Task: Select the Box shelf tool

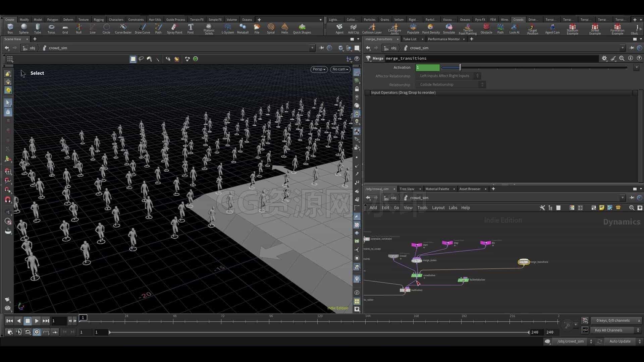Action: tap(10, 28)
